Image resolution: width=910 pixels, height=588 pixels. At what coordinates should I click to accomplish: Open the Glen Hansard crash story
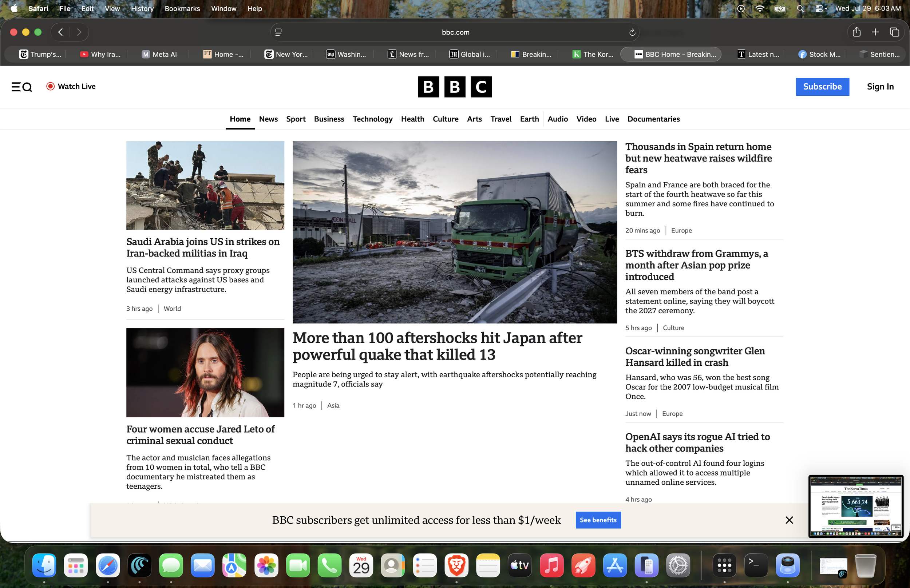[x=695, y=357]
